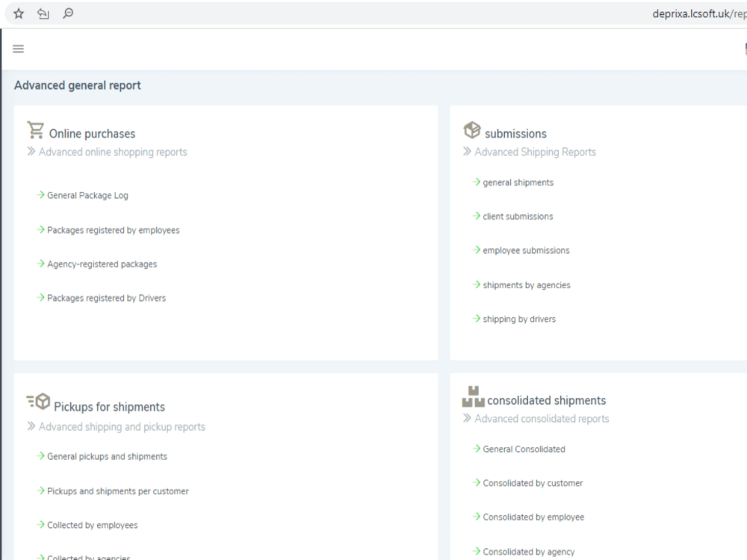The image size is (747, 560).
Task: Click chevron beside Advanced shipping and pickup reports
Action: [31, 426]
